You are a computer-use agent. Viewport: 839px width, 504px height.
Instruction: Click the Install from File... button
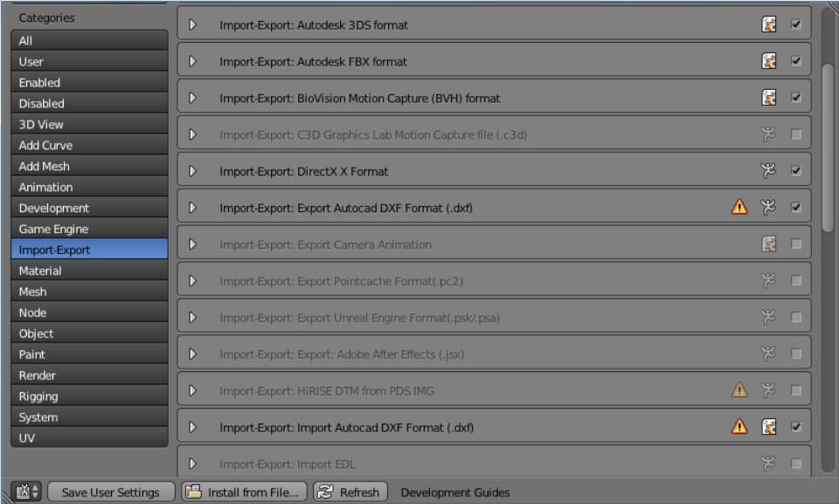(x=244, y=493)
